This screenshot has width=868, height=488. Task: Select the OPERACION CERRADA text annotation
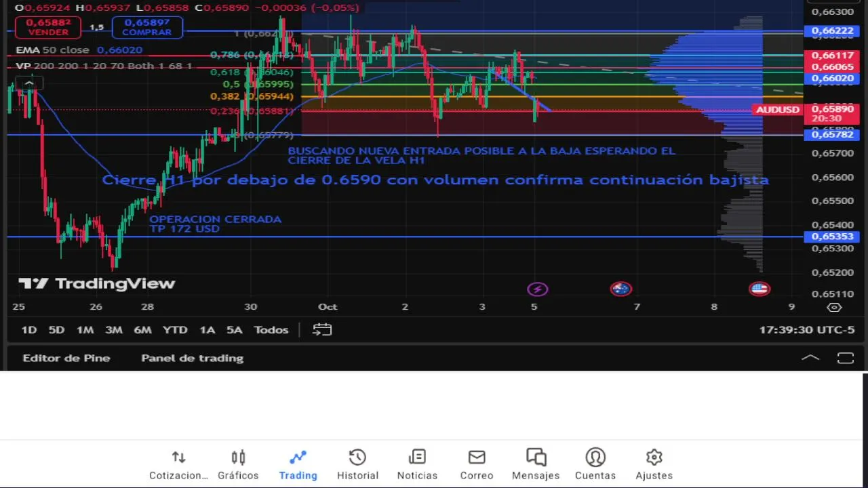point(215,224)
